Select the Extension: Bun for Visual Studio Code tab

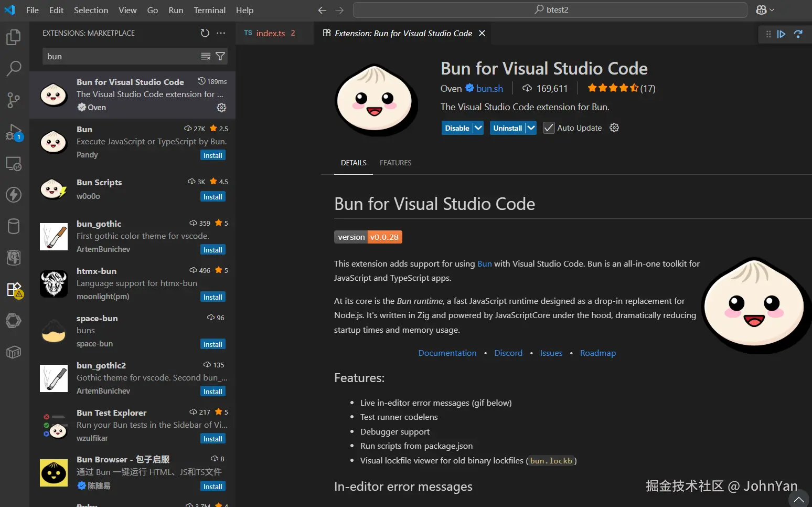[403, 33]
